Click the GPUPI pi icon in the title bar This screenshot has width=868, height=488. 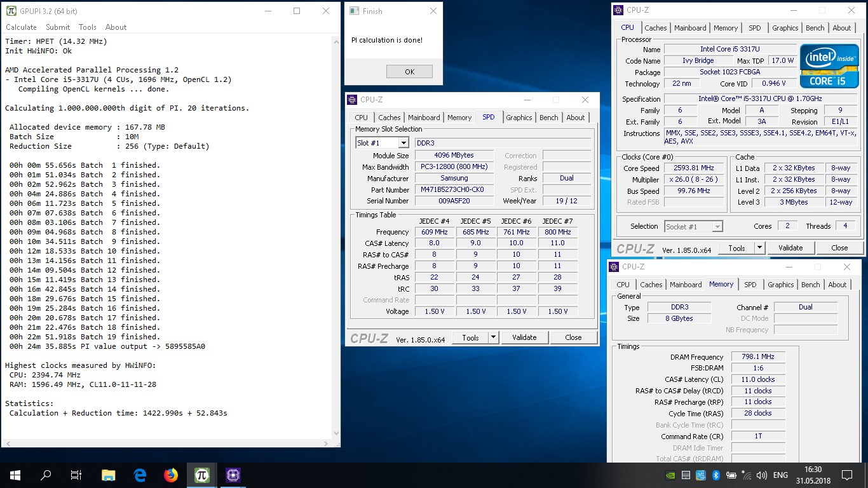11,11
